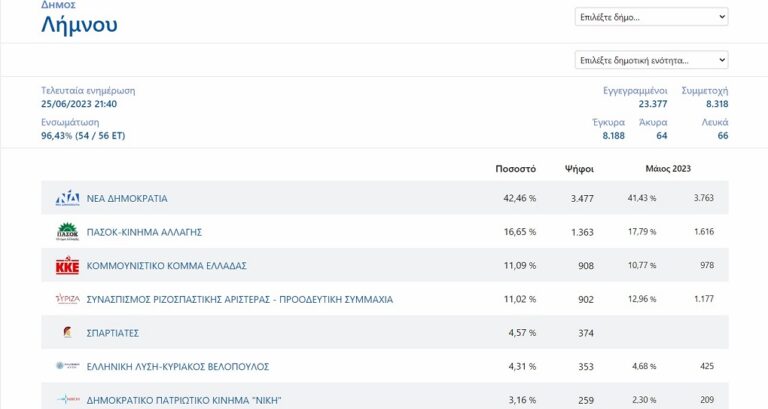This screenshot has height=409, width=768.
Task: Click the 16,65 % percentage for ΠΑΣΟΚ
Action: (x=520, y=232)
